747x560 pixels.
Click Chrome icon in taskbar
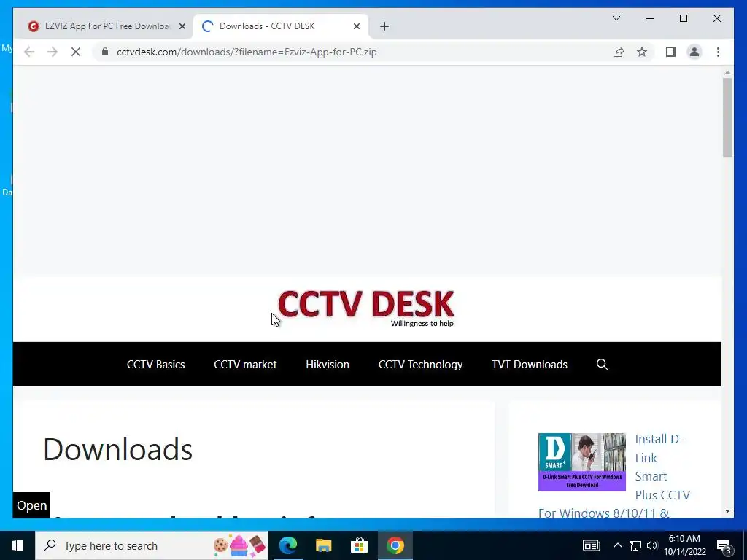click(395, 545)
